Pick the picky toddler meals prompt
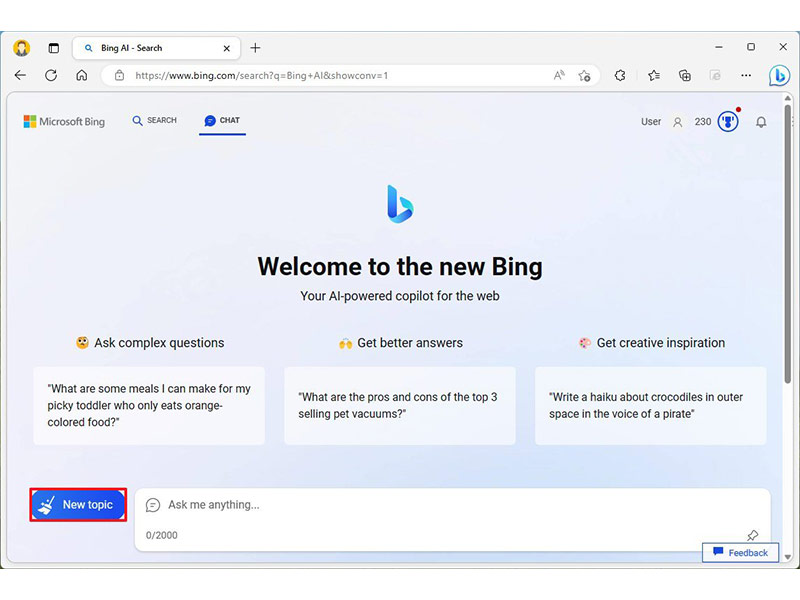The image size is (800, 600). point(149,406)
